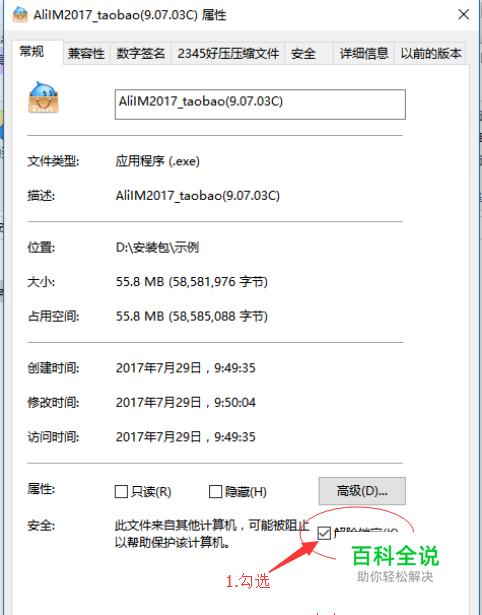
Task: Select the description value AliIM2017_taobao(9.07.03C)
Action: pos(198,195)
